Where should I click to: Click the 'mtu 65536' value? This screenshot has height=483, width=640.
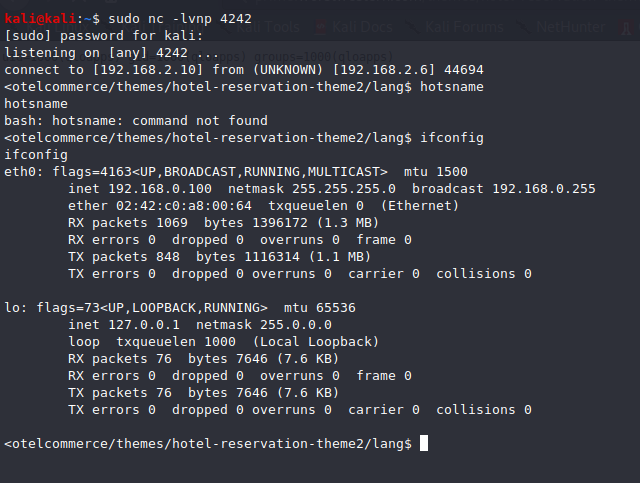[320, 307]
